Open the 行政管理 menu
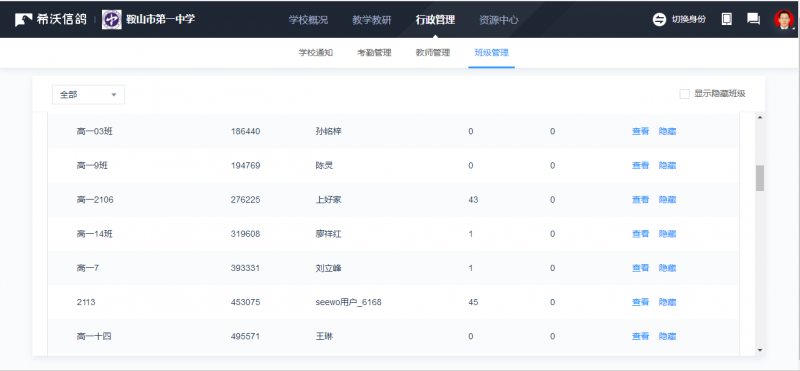Image resolution: width=800 pixels, height=371 pixels. 435,20
